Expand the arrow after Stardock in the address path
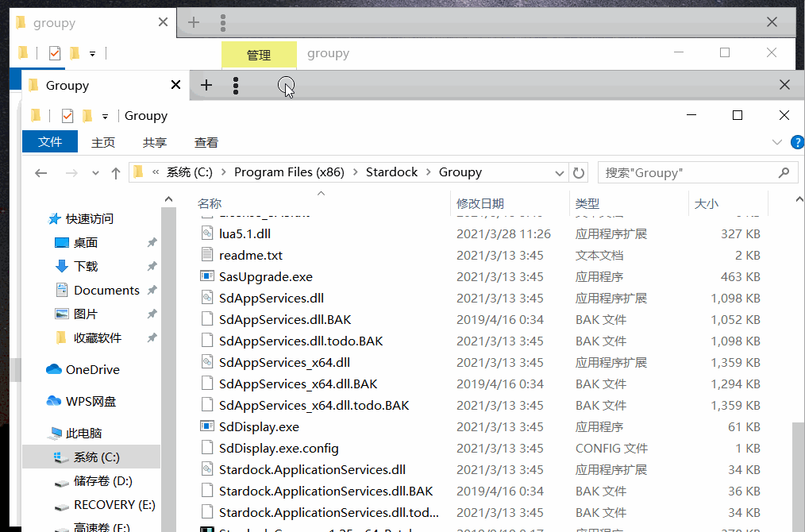This screenshot has width=805, height=532. click(428, 172)
